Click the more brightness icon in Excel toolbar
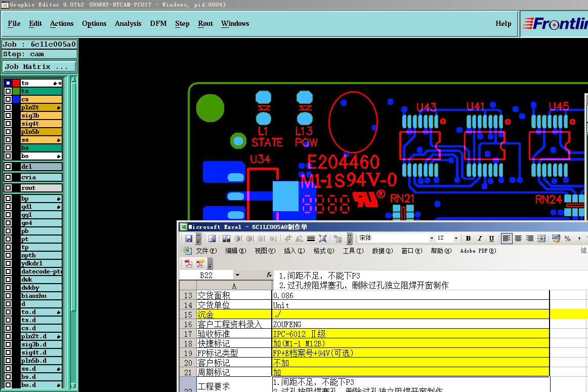This screenshot has width=588, height=392. 262,239
